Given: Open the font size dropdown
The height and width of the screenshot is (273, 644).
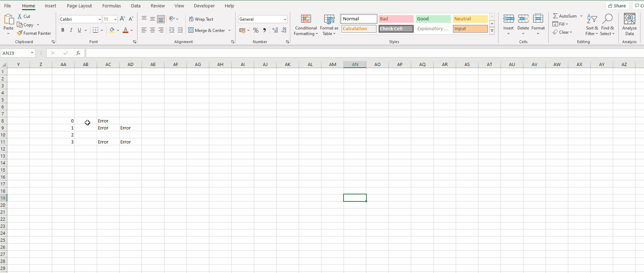Looking at the screenshot, I should point(115,19).
